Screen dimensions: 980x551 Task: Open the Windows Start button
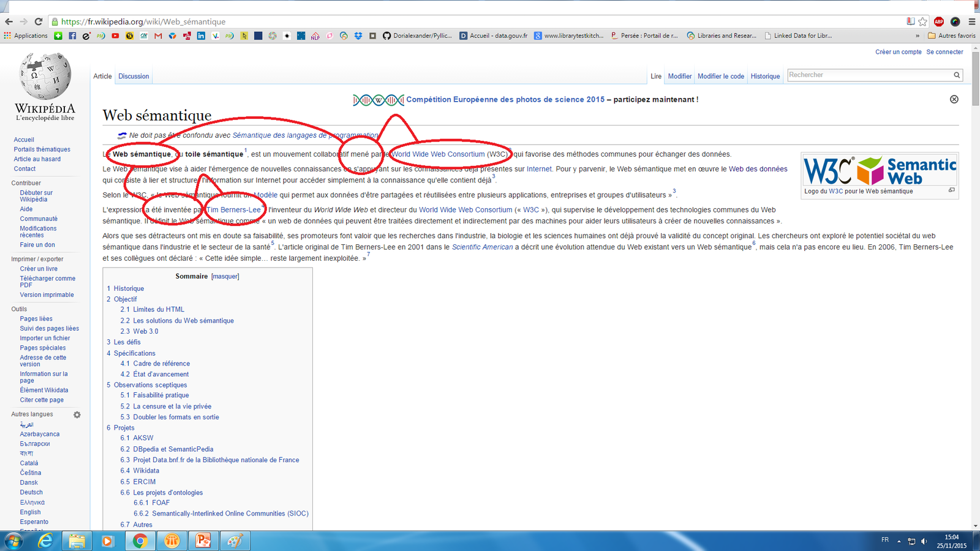pos(13,541)
